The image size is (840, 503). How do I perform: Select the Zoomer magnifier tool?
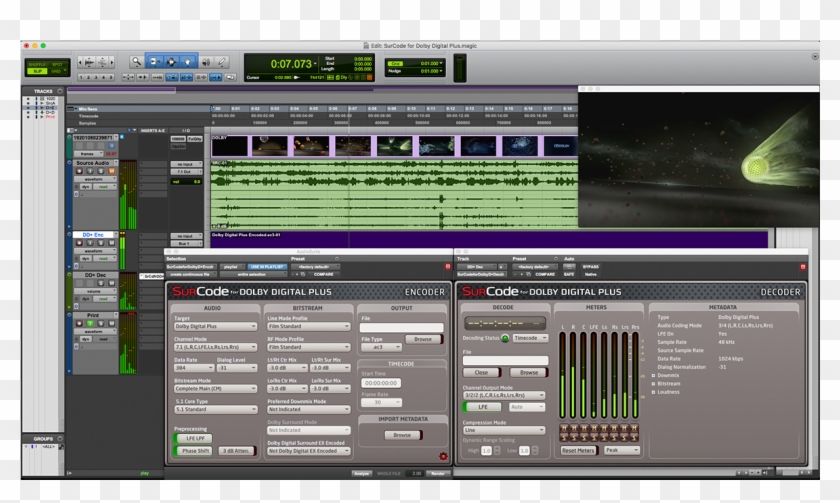coord(136,62)
